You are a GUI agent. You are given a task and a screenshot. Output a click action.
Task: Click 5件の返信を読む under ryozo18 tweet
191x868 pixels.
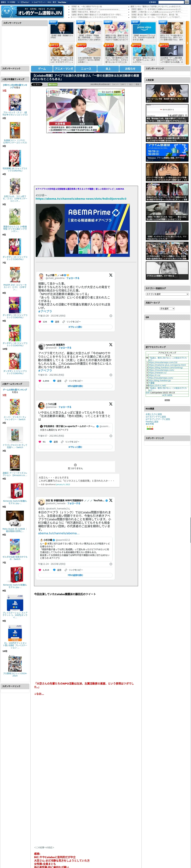click(x=75, y=386)
